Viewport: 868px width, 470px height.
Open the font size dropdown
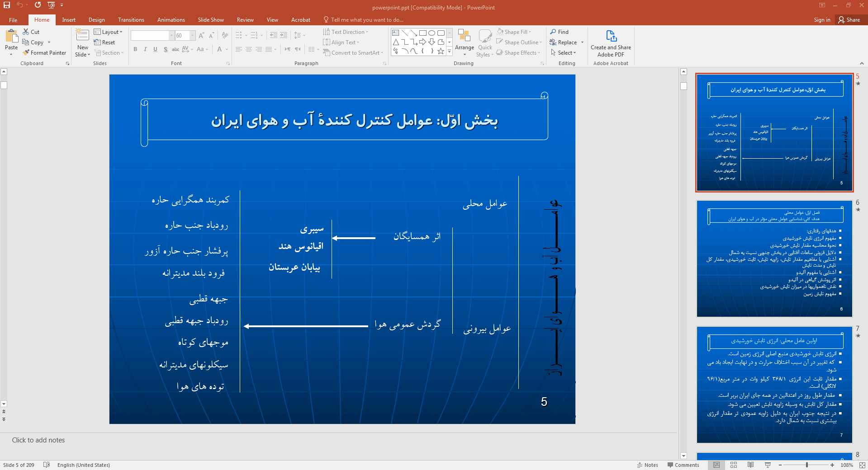click(x=193, y=36)
